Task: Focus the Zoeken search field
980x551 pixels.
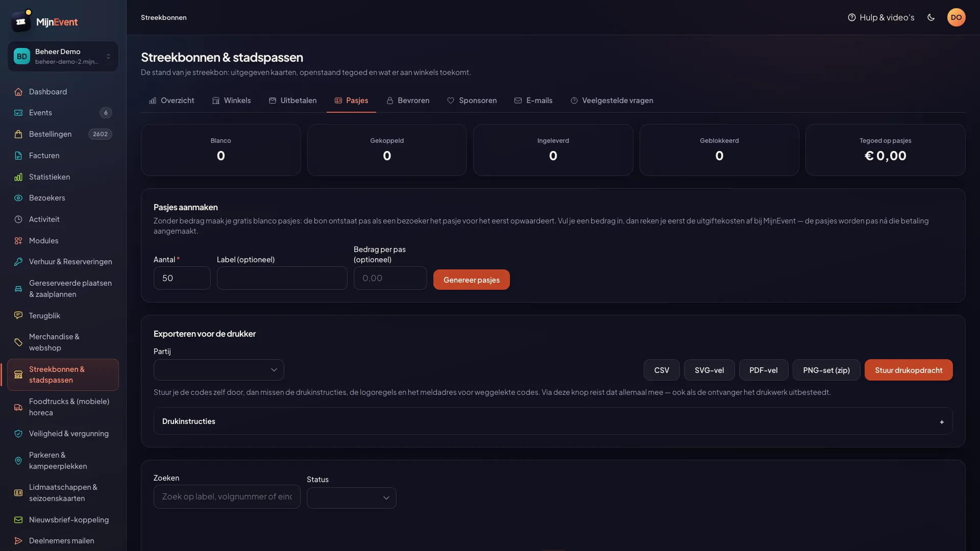Action: (227, 497)
